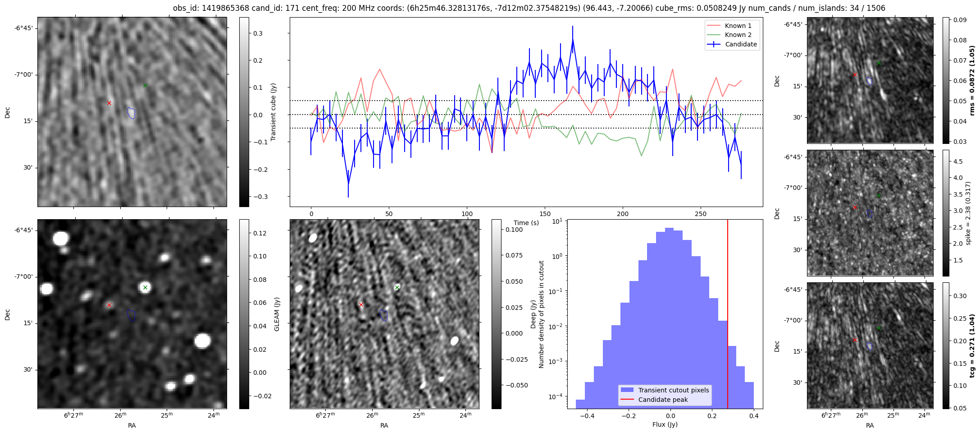
Task: Click the highest peak of the blue candidate curve
Action: (573, 40)
